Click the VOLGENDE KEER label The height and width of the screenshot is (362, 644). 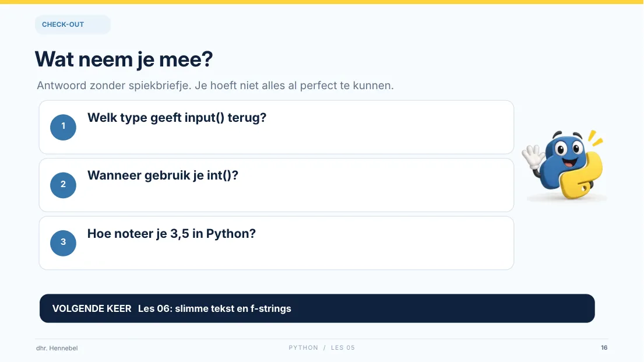[92, 308]
